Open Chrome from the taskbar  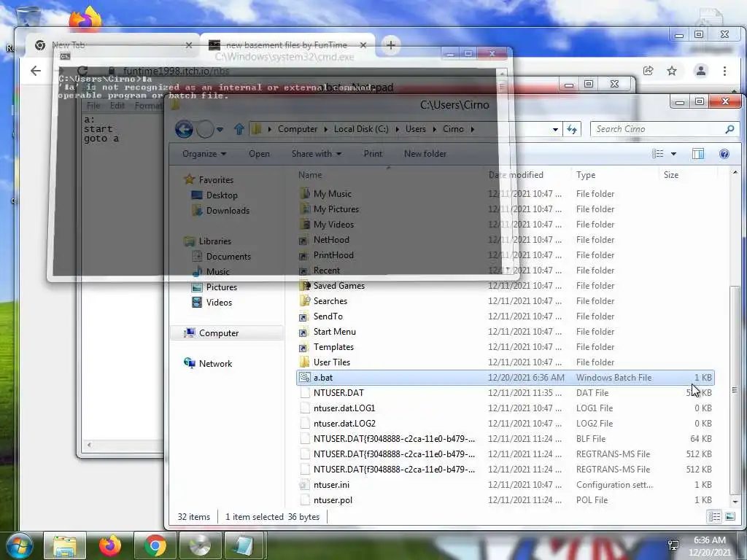coord(155,545)
